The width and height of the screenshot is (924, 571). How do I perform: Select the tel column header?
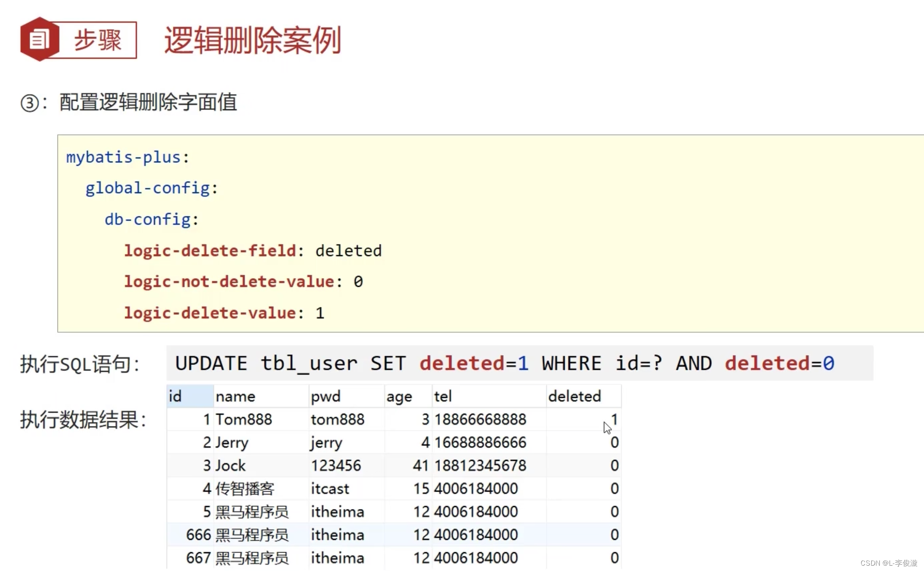coord(489,396)
